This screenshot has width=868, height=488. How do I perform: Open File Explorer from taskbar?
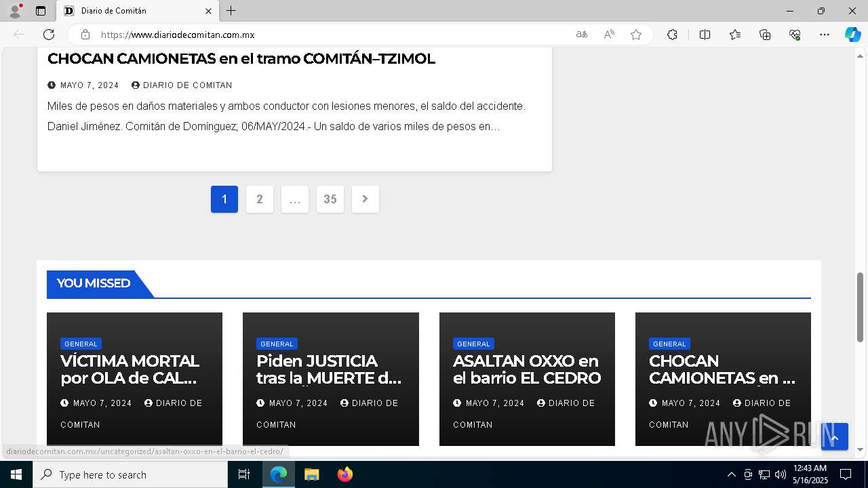(311, 474)
